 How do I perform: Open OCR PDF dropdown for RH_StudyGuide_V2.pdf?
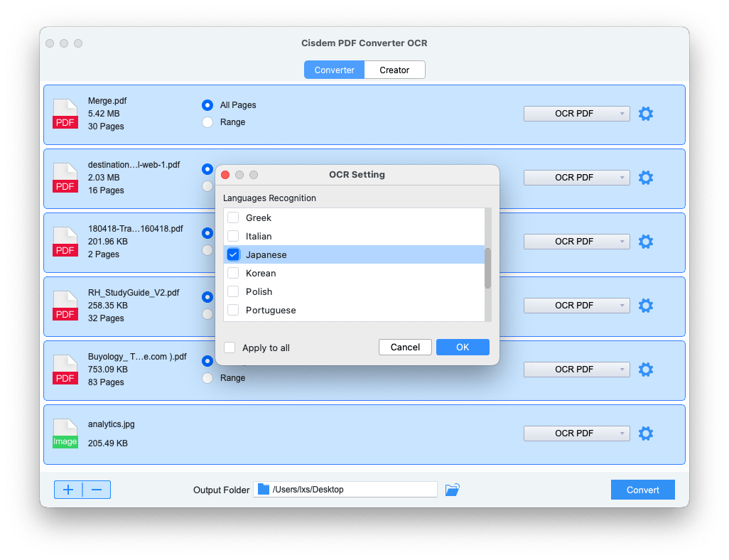pos(576,305)
